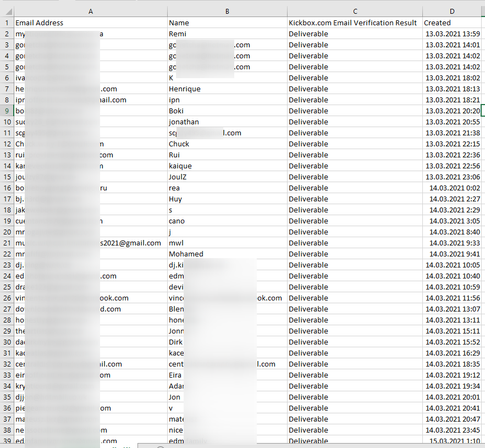Select column B header
Viewport: 485px width, 448px height.
click(227, 11)
